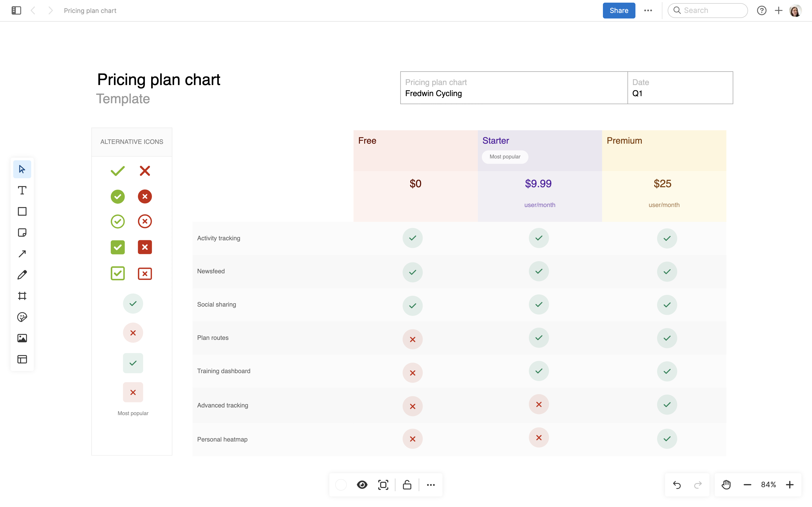812x507 pixels.
Task: Toggle the unlock padlock icon
Action: pos(407,485)
